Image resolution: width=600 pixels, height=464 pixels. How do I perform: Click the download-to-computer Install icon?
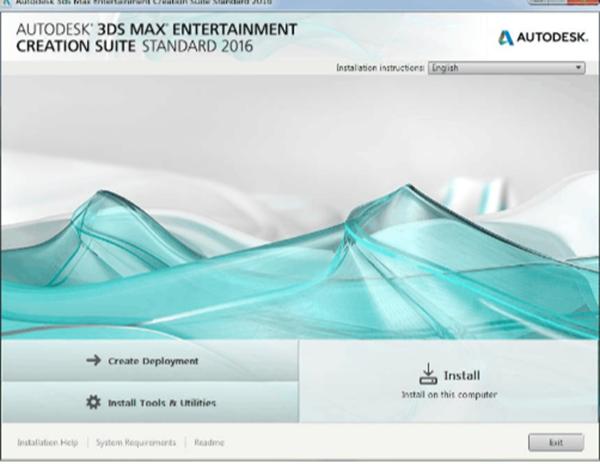coord(427,375)
